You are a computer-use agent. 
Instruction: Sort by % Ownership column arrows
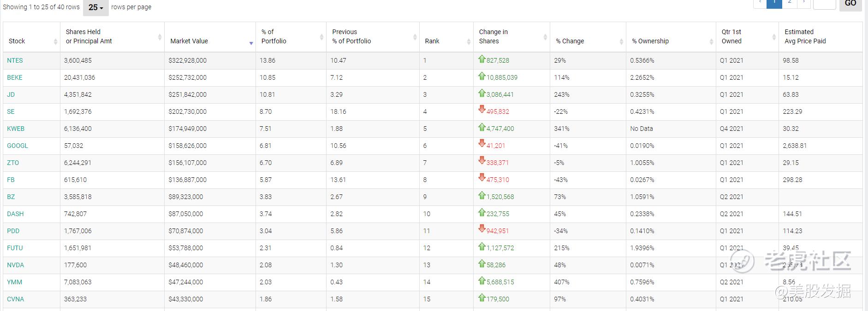click(x=711, y=41)
